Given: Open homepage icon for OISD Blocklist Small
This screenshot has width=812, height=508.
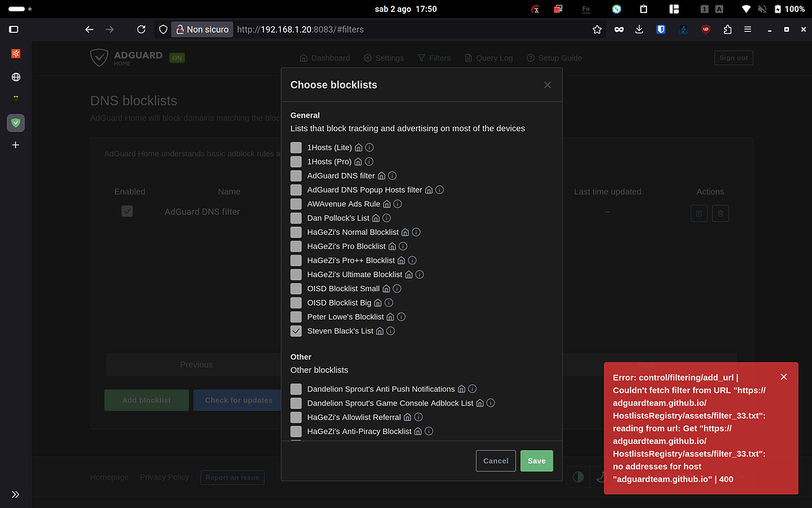Looking at the screenshot, I should coord(386,289).
